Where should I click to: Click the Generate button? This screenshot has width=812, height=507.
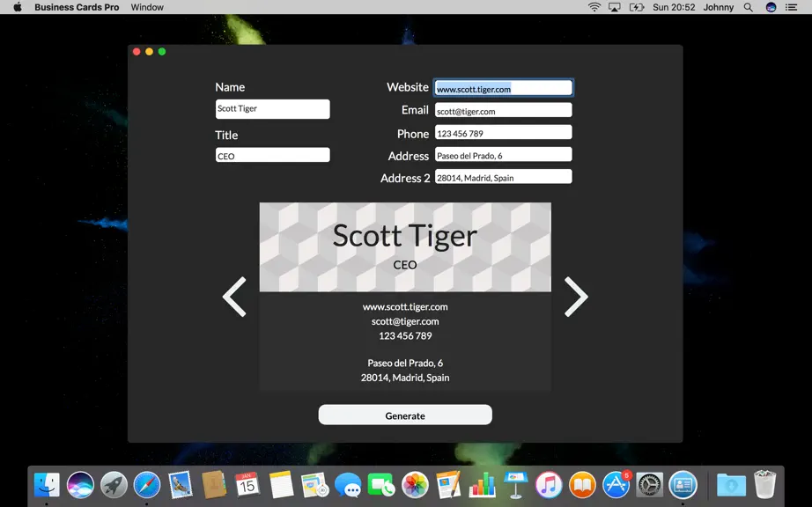[405, 415]
